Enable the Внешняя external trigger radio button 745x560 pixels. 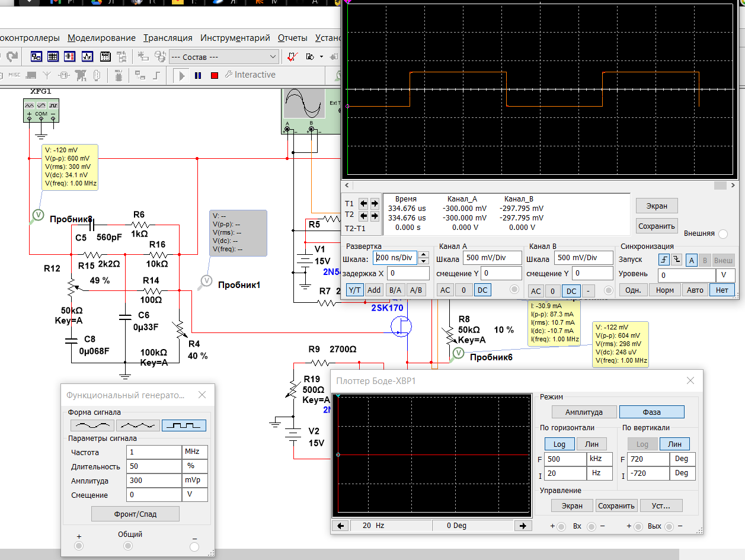[x=722, y=234]
